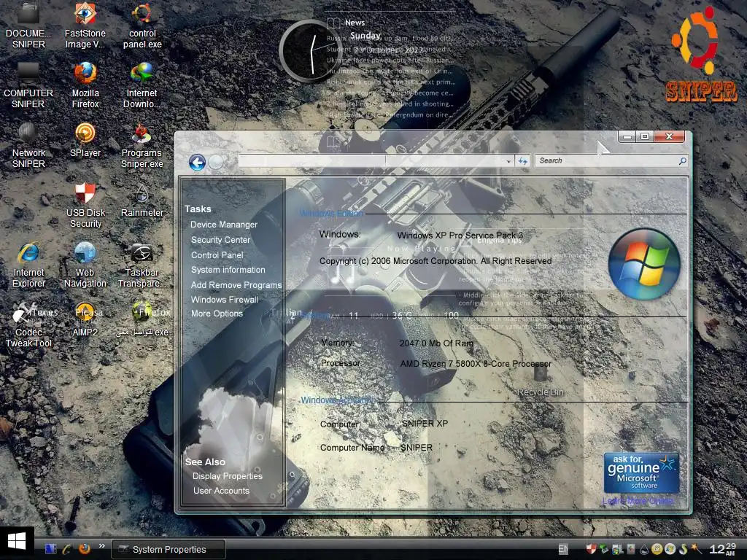Select 'AMD Ryzen 7 5800X 8-Core Processor' text
Viewport: 747px width, 560px height.
click(476, 364)
